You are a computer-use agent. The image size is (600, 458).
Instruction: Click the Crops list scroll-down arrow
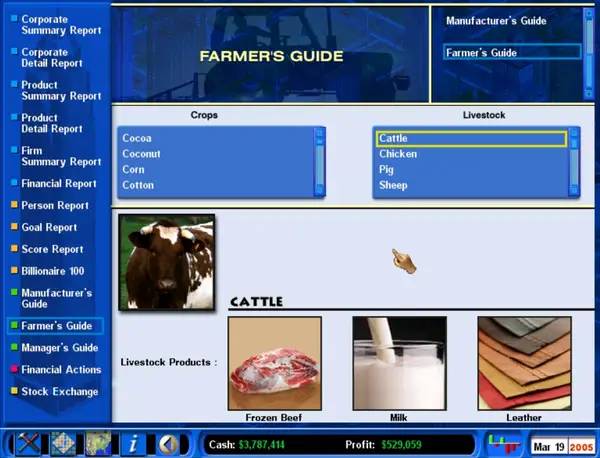pyautogui.click(x=320, y=191)
